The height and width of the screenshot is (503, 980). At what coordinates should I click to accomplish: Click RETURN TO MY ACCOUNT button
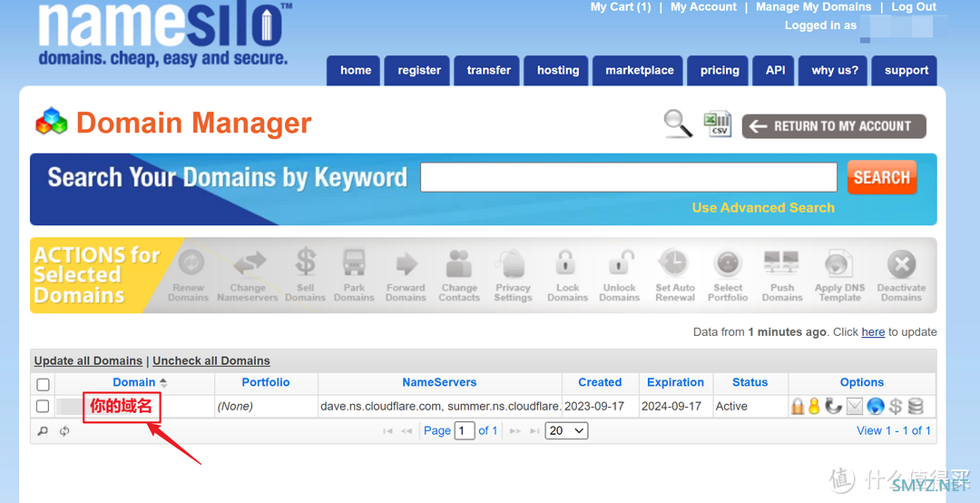834,126
